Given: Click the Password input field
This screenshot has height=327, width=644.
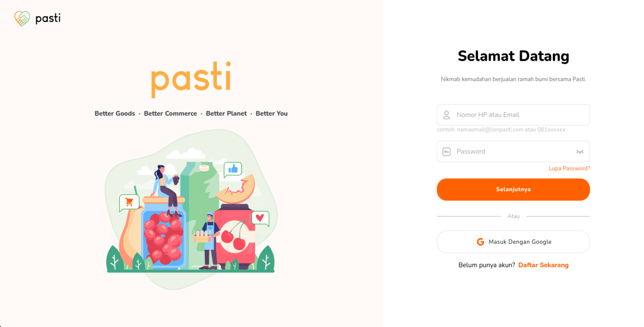Looking at the screenshot, I should point(503,151).
